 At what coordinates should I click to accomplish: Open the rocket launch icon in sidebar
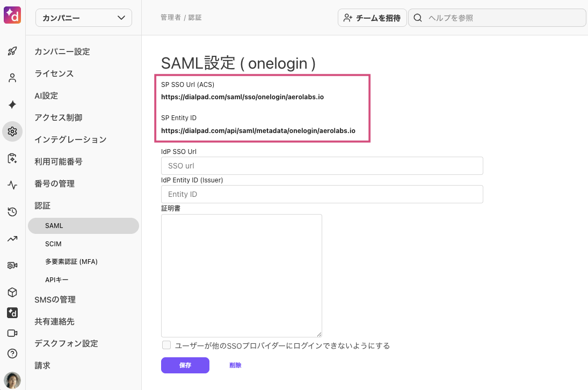click(x=12, y=51)
